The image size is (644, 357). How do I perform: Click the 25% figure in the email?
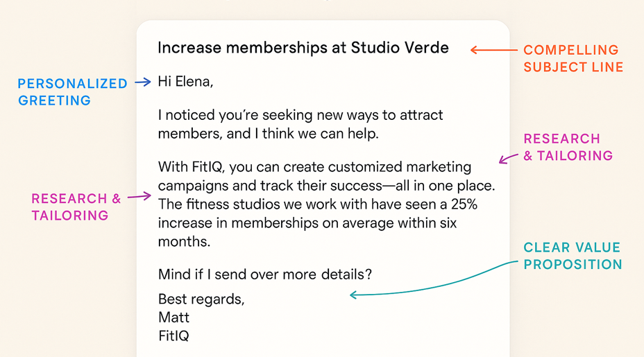(x=464, y=204)
